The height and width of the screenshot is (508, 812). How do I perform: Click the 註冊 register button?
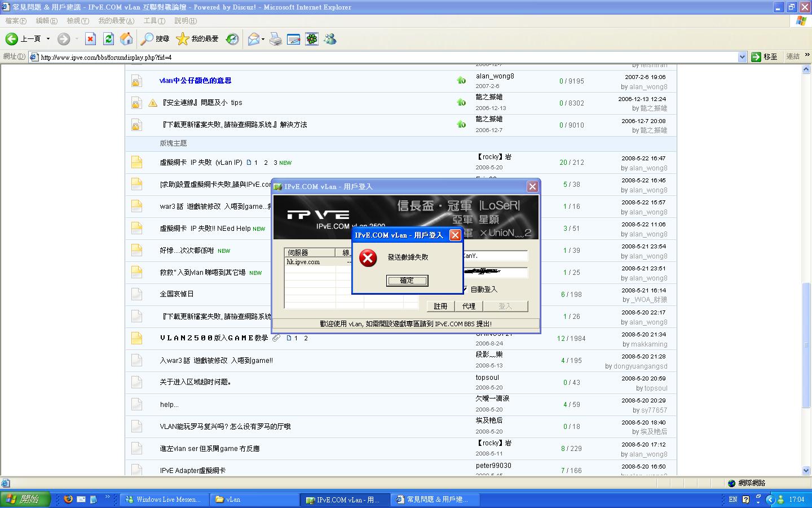click(440, 306)
